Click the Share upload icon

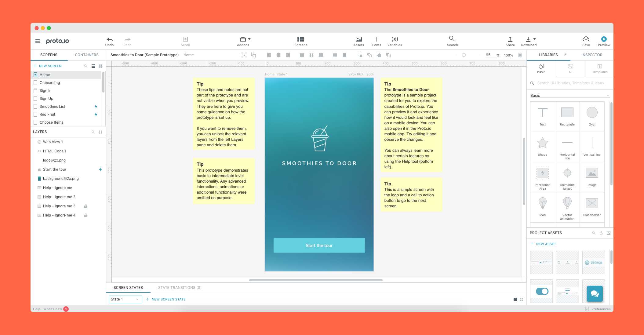click(510, 39)
